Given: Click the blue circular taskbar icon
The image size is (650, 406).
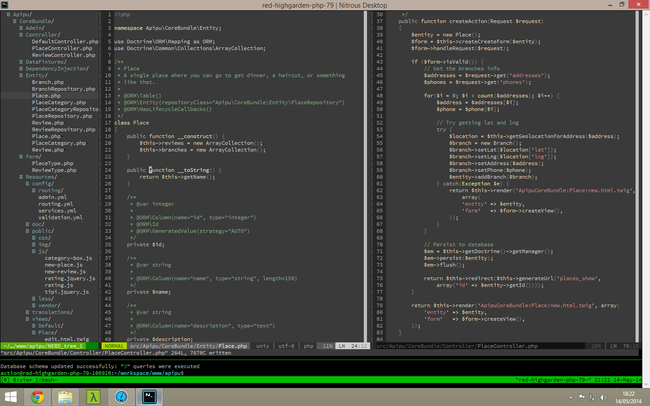Looking at the screenshot, I should click(121, 397).
